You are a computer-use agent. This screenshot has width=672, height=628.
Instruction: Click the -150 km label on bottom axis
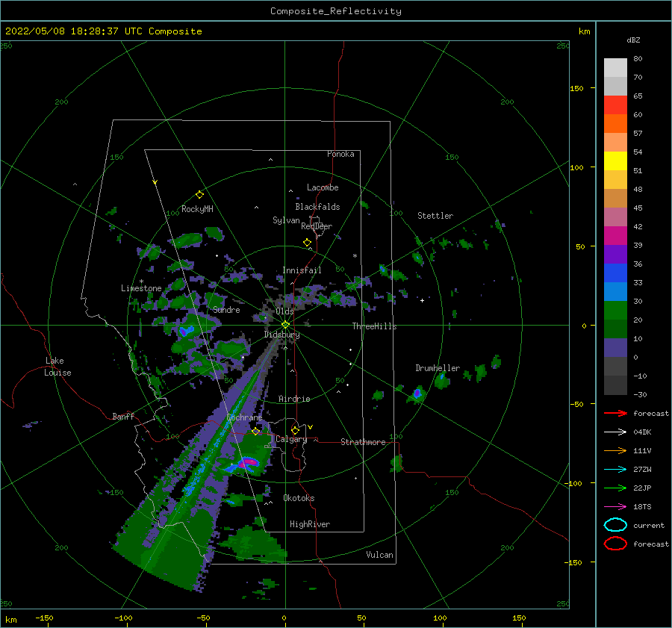click(x=44, y=618)
